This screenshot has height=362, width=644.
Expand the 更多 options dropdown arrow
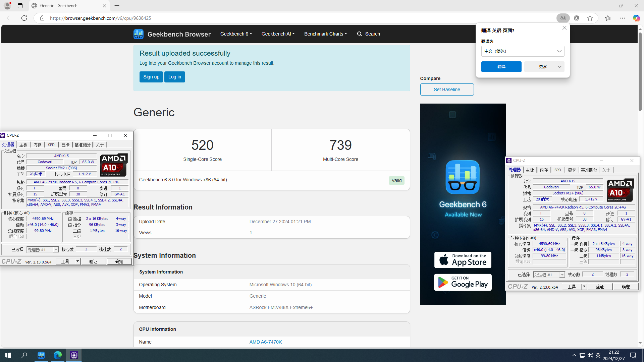(560, 67)
